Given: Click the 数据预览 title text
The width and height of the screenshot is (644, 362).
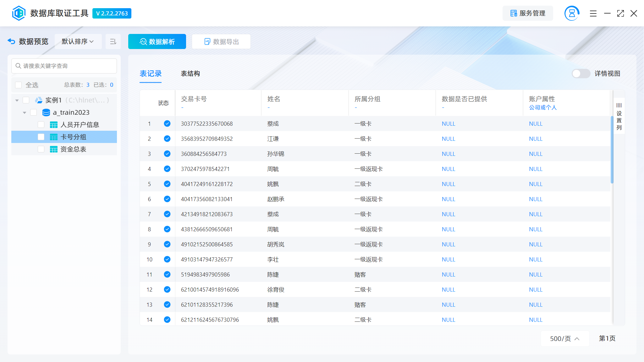Looking at the screenshot, I should 34,41.
